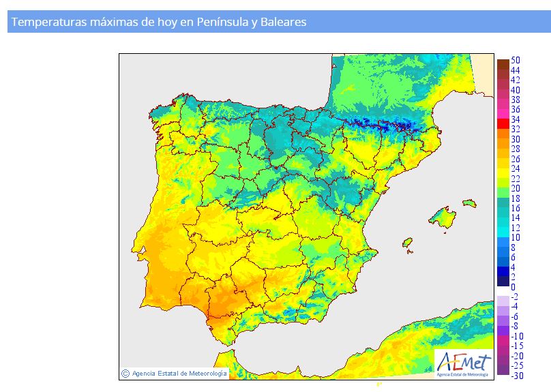Click the 0 label on the legend

513,287
